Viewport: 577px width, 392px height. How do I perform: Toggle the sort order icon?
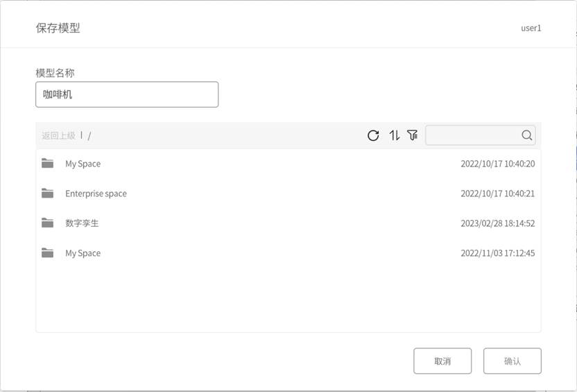395,135
